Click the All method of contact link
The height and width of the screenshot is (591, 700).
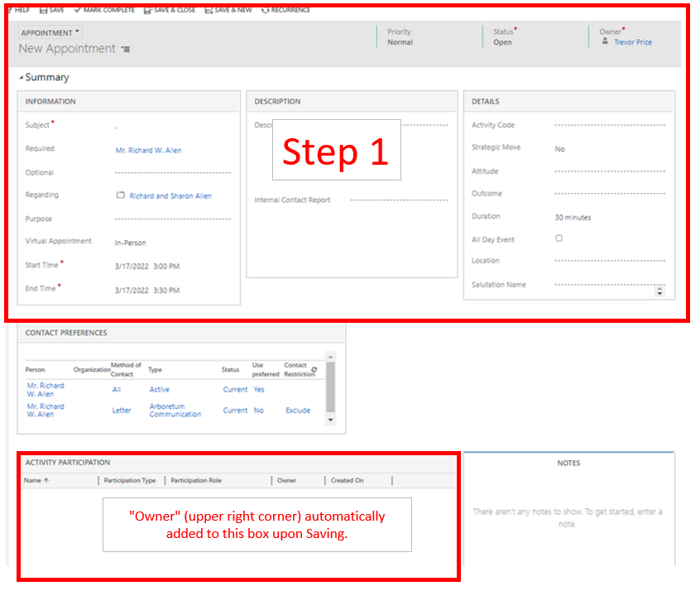[x=117, y=390]
